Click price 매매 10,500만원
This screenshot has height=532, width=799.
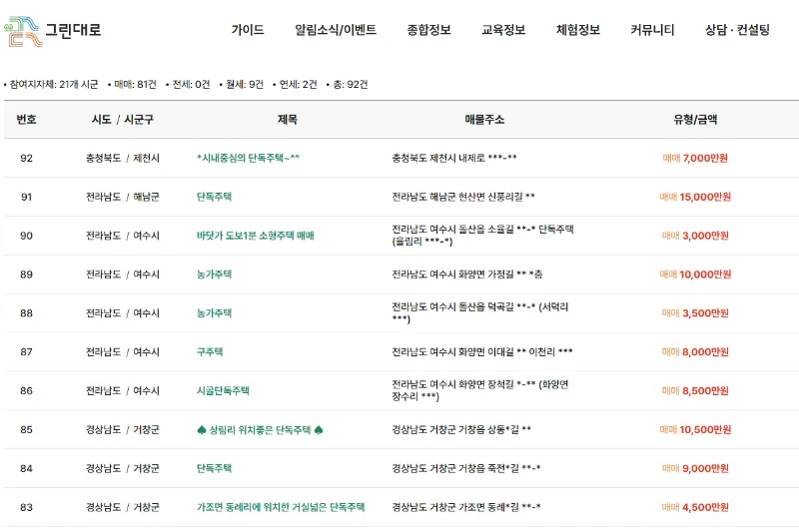695,429
